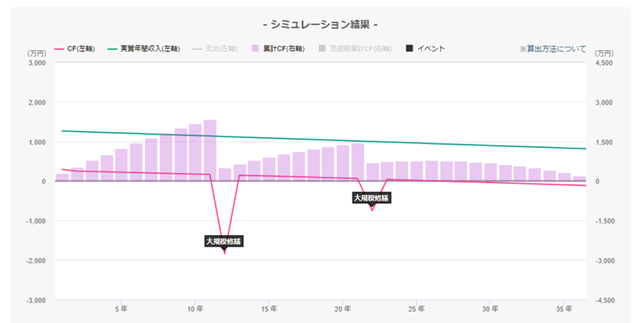Image resolution: width=644 pixels, height=323 pixels.
Task: Click the 5 年 x-axis label
Action: click(x=121, y=309)
